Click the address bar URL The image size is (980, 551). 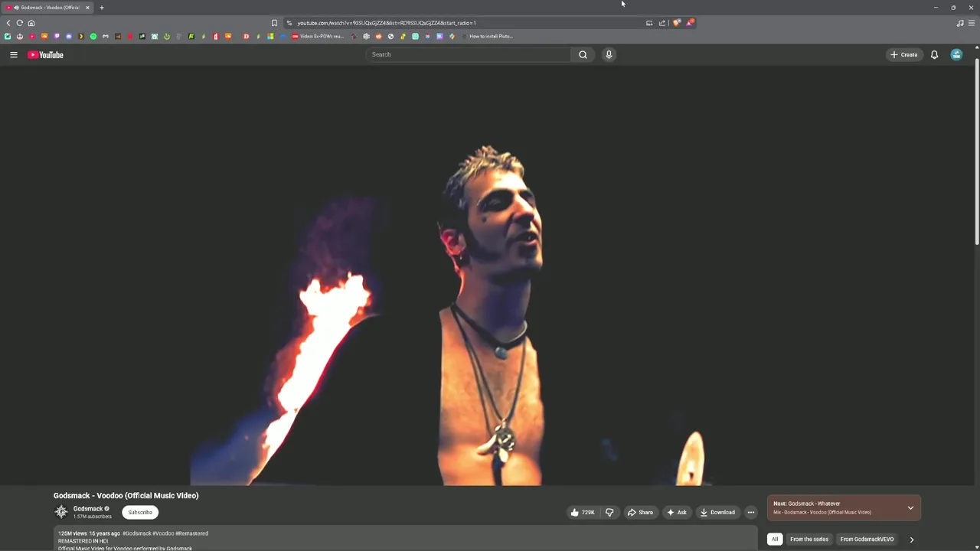[387, 23]
